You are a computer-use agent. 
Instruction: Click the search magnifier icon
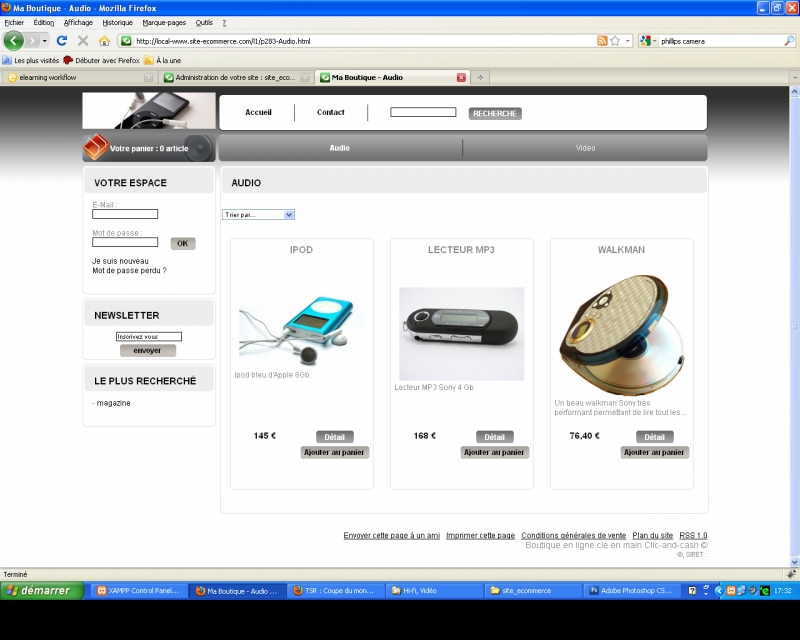pos(789,41)
